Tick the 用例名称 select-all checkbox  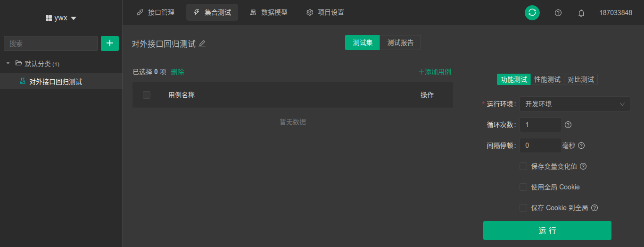point(147,95)
